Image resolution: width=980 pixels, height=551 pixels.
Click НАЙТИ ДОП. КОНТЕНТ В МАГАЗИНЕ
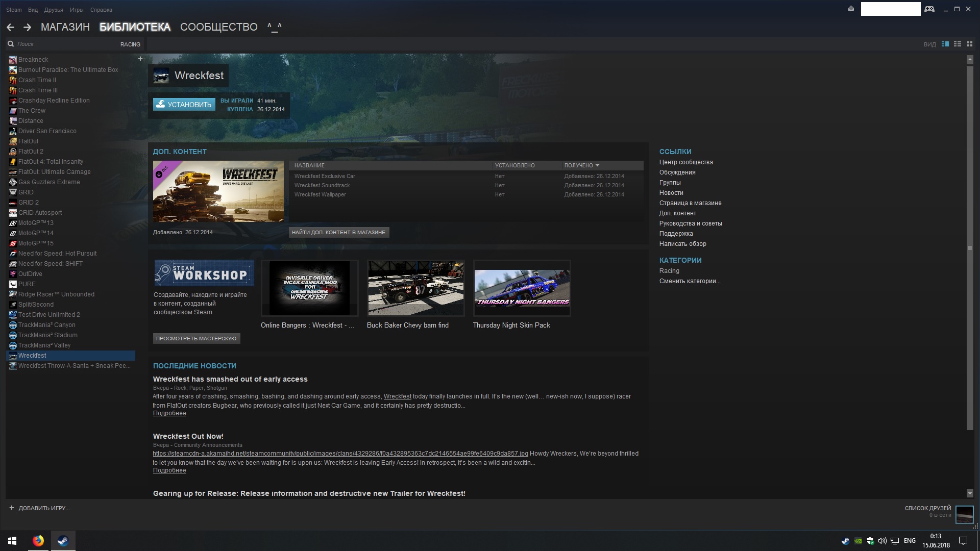pos(339,232)
